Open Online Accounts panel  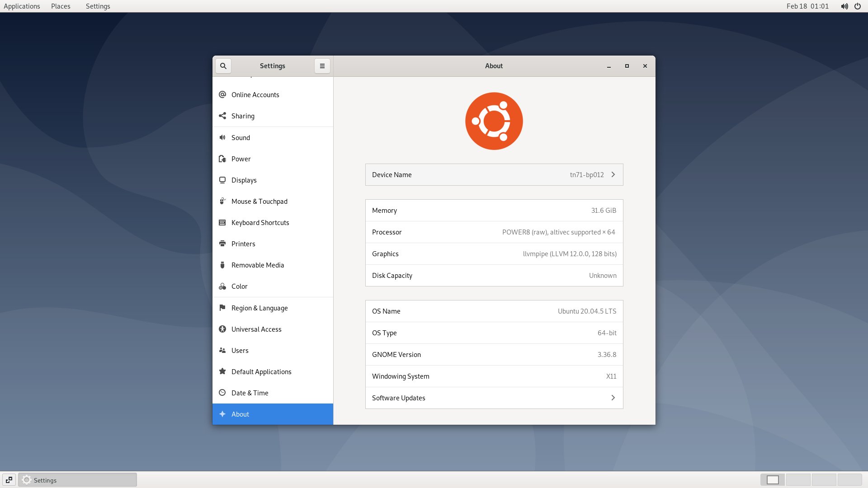(255, 94)
